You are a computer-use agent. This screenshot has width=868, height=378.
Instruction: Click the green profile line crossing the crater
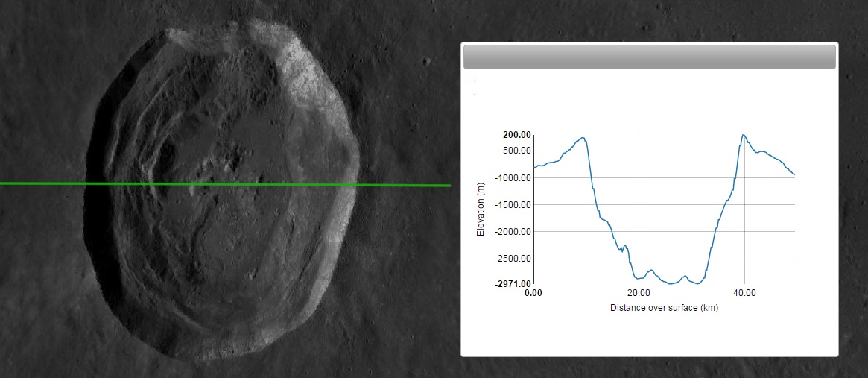coord(225,184)
